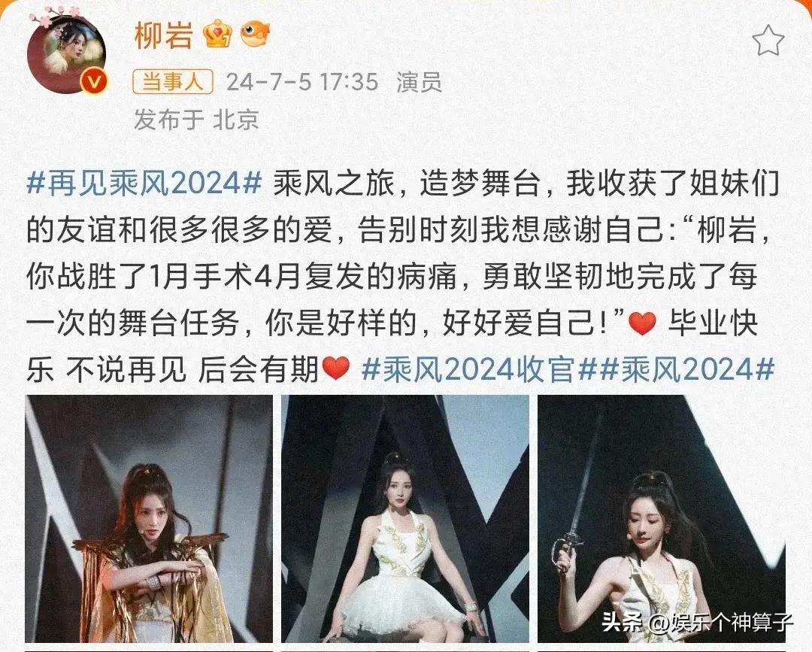Screen dimensions: 812x652
Task: View the white tutu dress photo
Action: [x=405, y=518]
